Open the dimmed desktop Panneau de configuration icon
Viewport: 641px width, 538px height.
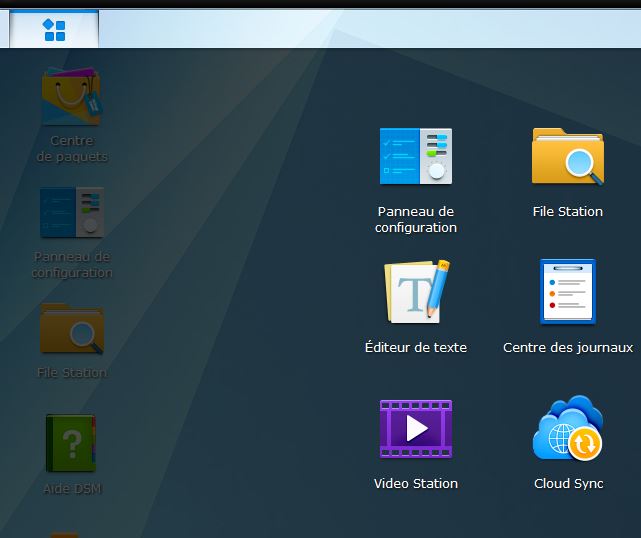(71, 212)
